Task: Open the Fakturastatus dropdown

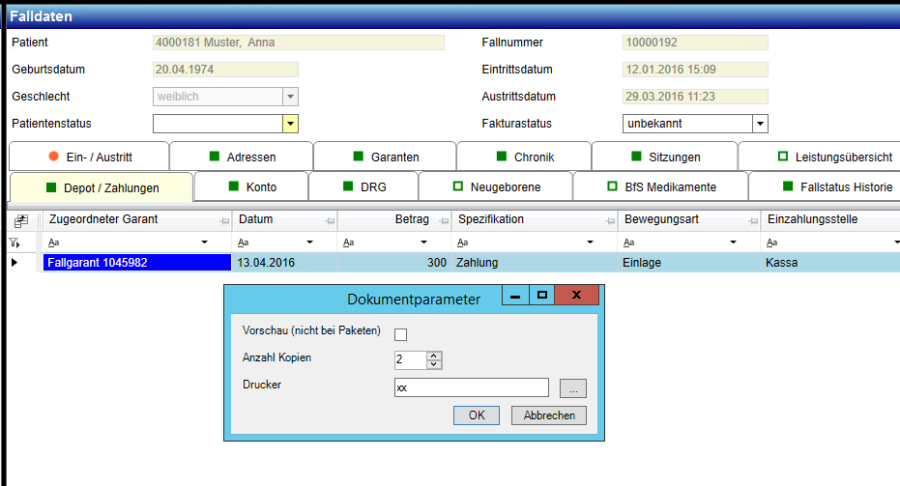Action: pos(760,123)
